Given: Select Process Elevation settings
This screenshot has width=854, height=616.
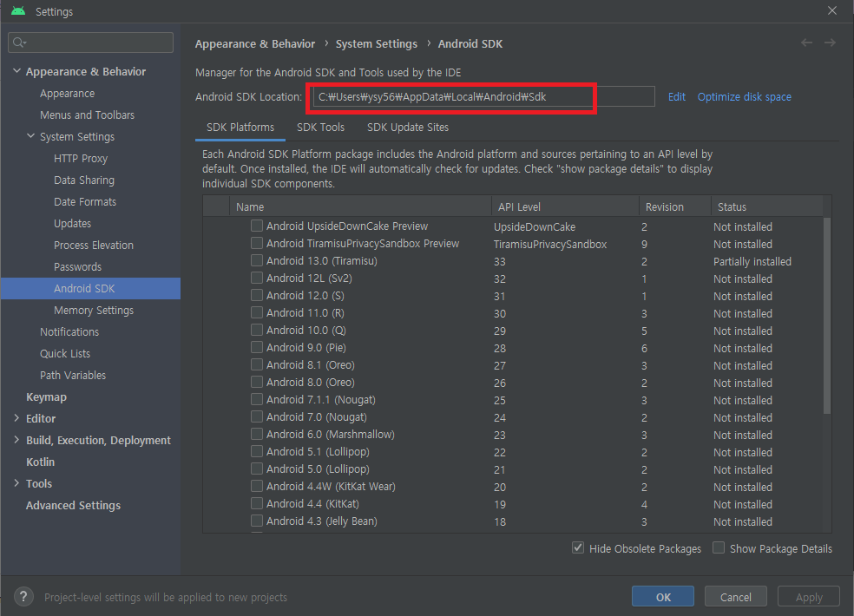Looking at the screenshot, I should (x=93, y=245).
